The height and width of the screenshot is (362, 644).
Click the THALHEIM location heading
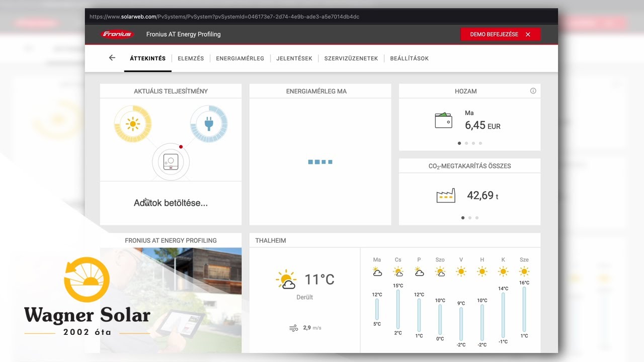[x=271, y=240]
